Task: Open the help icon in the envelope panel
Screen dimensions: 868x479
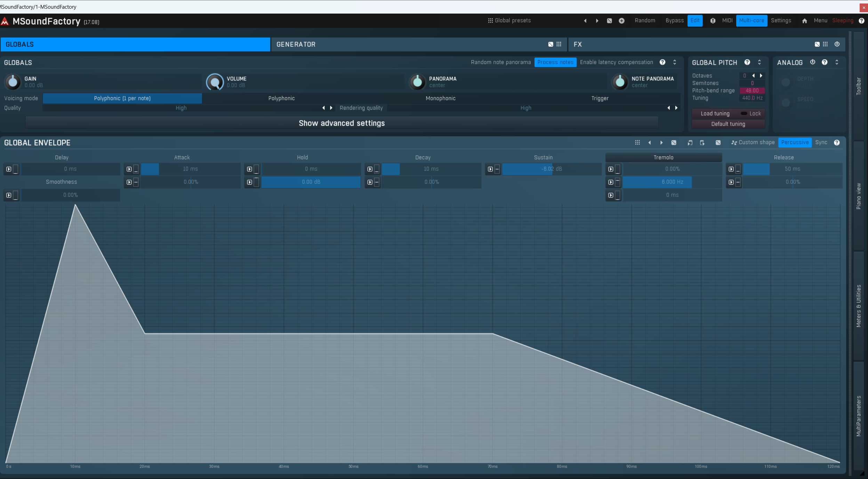Action: (x=837, y=143)
